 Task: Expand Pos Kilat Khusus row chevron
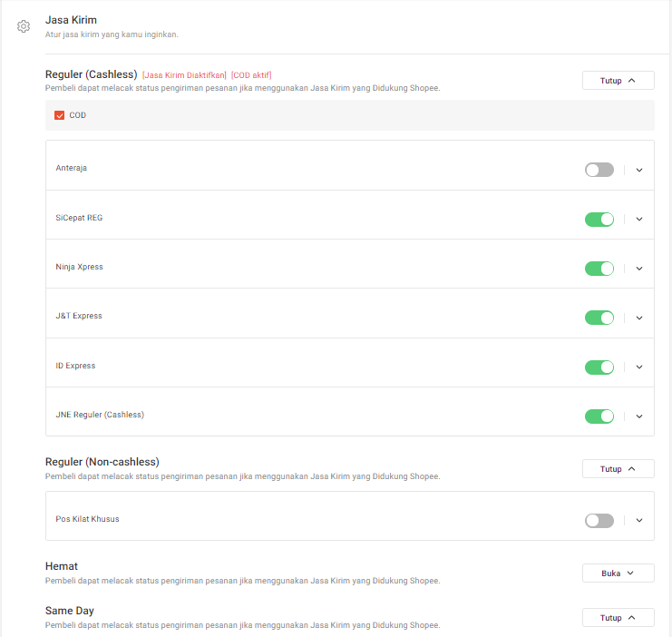pyautogui.click(x=639, y=520)
